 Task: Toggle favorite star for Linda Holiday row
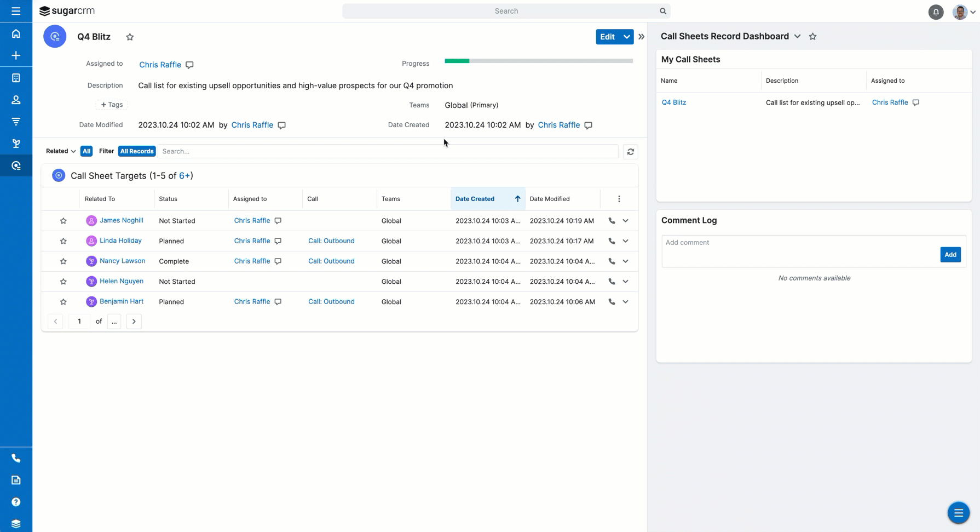64,241
